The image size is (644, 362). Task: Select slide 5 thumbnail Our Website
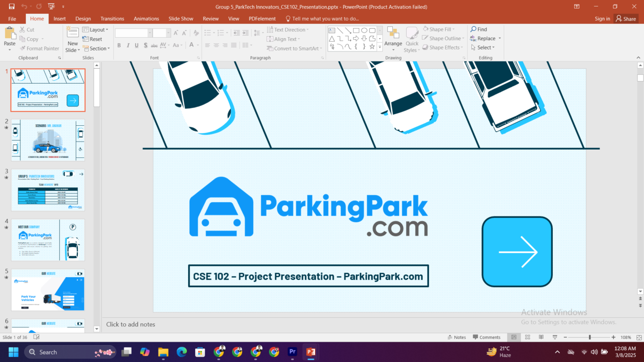(48, 290)
